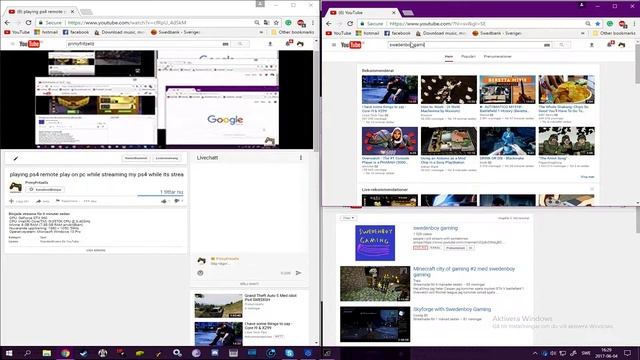This screenshot has height=360, width=640.
Task: Open Other bookmarks folder in left window
Action: tap(293, 32)
